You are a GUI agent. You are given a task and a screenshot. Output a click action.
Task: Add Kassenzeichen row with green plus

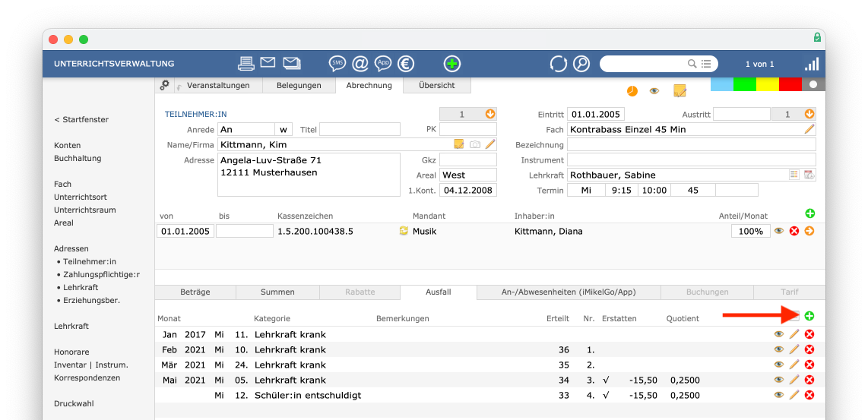[x=810, y=213]
